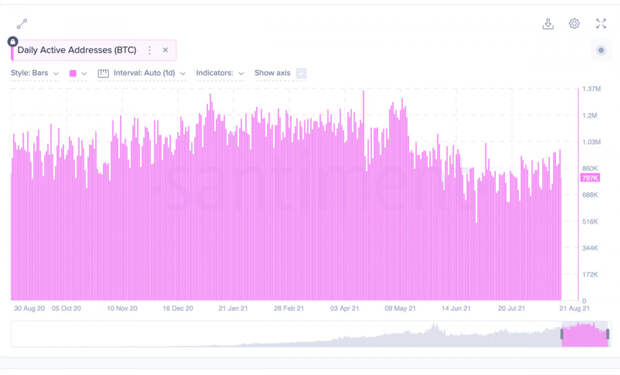The height and width of the screenshot is (375, 620).
Task: Click the 05 Oct 20 date label
Action: (66, 308)
